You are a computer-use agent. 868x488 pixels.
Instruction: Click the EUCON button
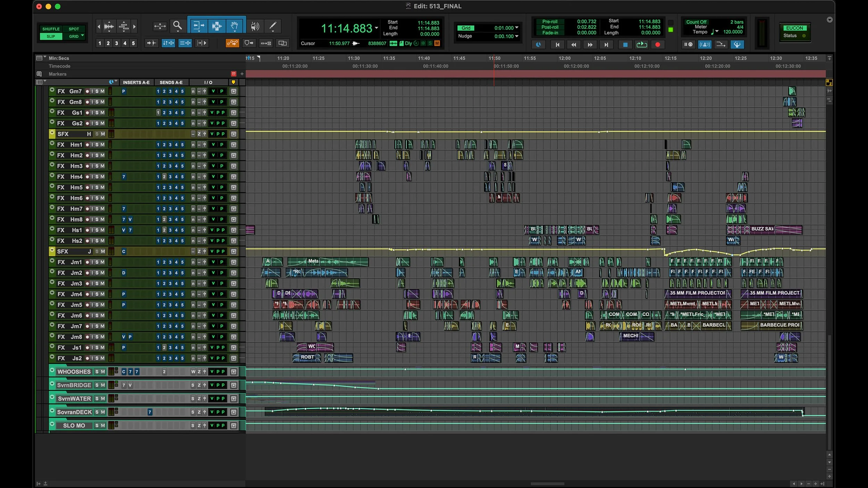pyautogui.click(x=794, y=28)
